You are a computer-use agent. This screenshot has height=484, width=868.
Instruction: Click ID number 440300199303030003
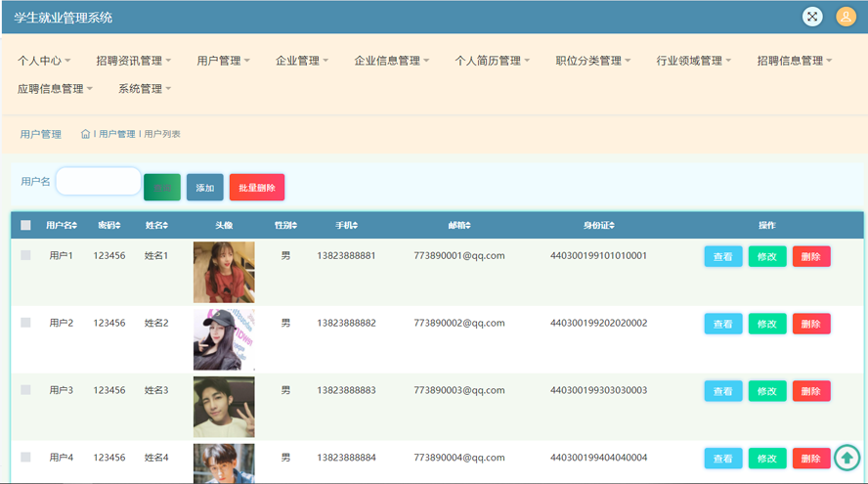pyautogui.click(x=599, y=390)
